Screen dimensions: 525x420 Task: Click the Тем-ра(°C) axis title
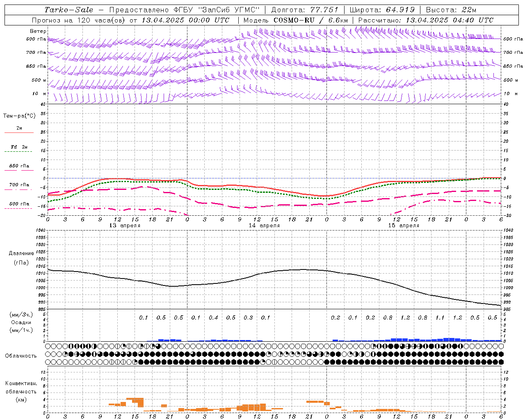coord(19,116)
